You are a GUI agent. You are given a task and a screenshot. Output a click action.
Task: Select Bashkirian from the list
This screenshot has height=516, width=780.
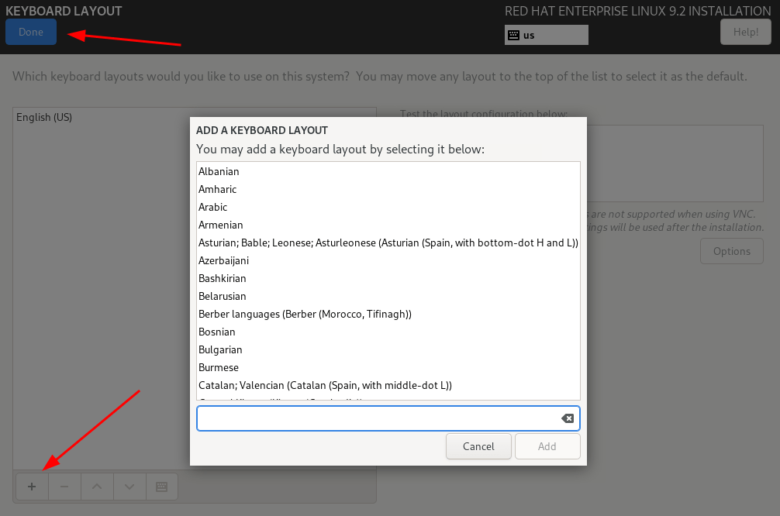388,279
